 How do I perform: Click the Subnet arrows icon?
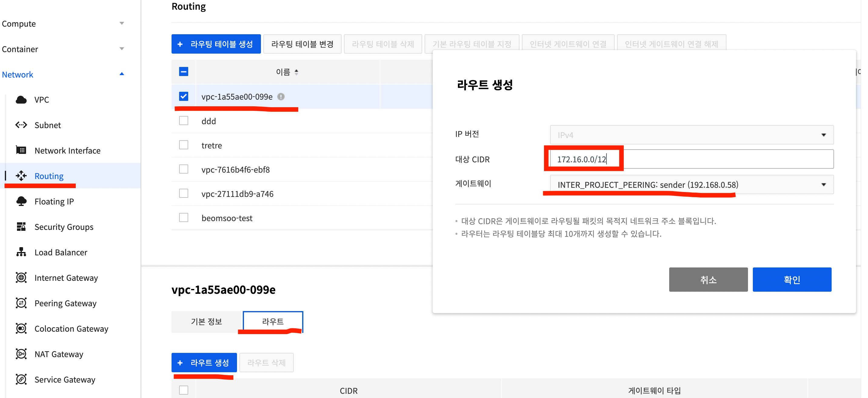tap(21, 125)
